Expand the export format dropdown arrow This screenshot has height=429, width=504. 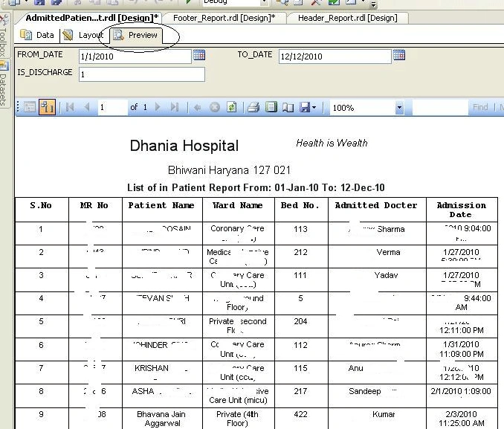coord(314,107)
